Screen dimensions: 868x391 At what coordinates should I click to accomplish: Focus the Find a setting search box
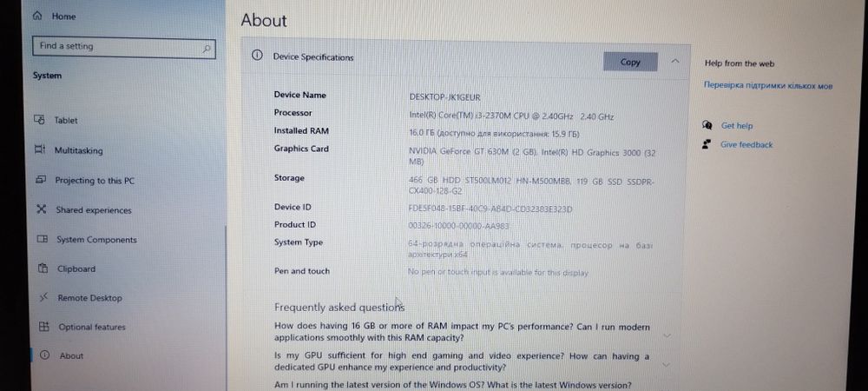tap(124, 48)
